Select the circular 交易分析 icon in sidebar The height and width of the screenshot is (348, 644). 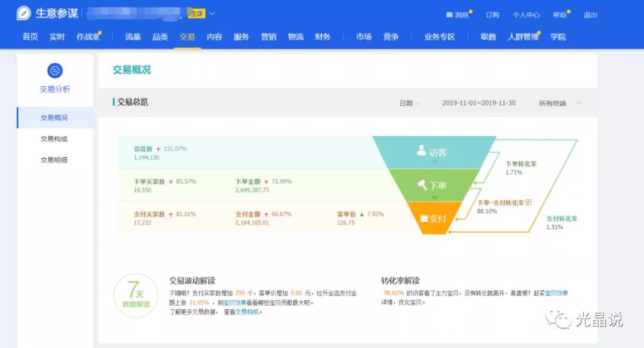point(54,70)
